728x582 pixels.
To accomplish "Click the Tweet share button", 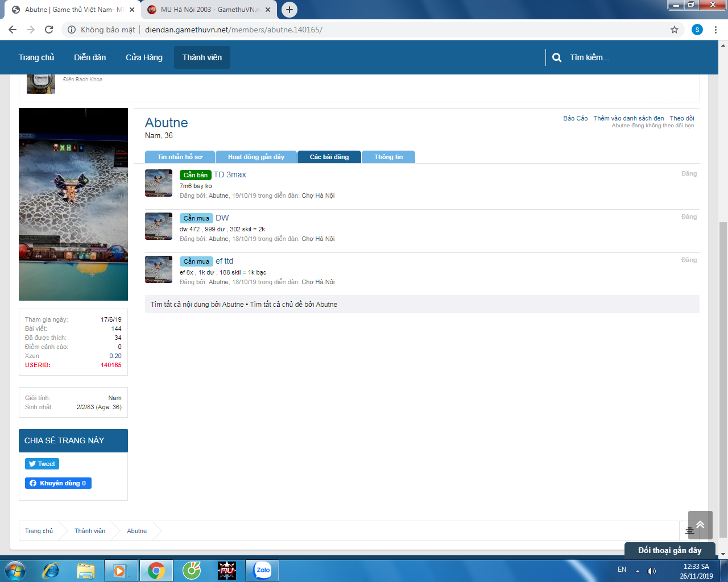I will point(42,464).
